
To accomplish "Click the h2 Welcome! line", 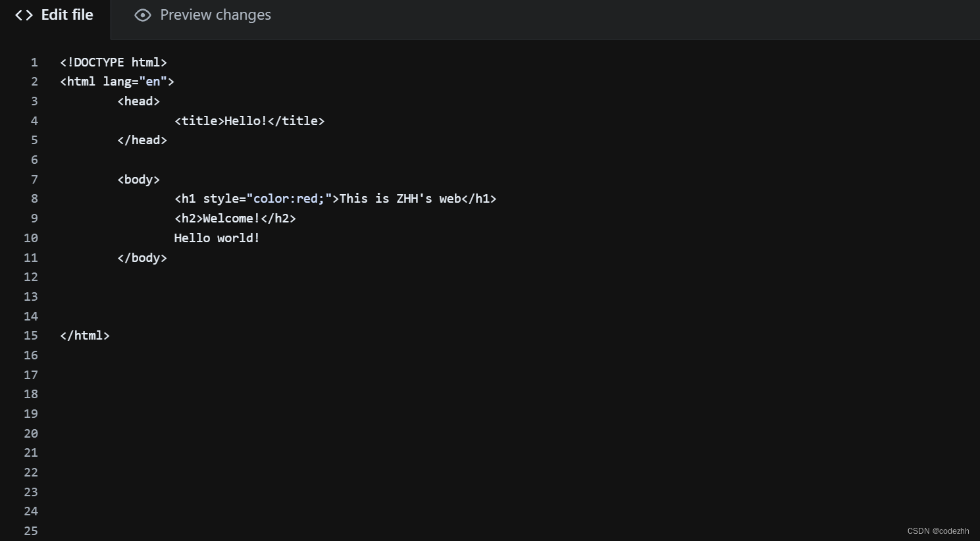I will pyautogui.click(x=235, y=218).
